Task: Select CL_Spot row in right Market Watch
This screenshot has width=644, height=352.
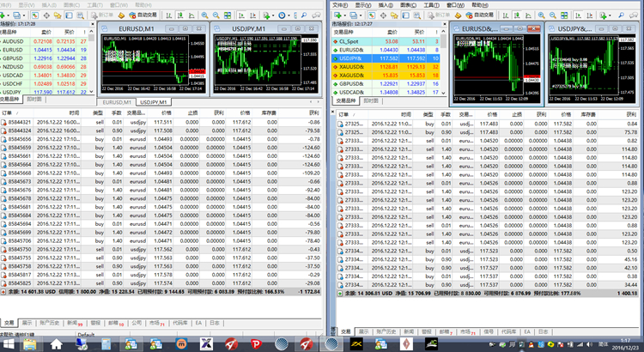Action: click(386, 41)
